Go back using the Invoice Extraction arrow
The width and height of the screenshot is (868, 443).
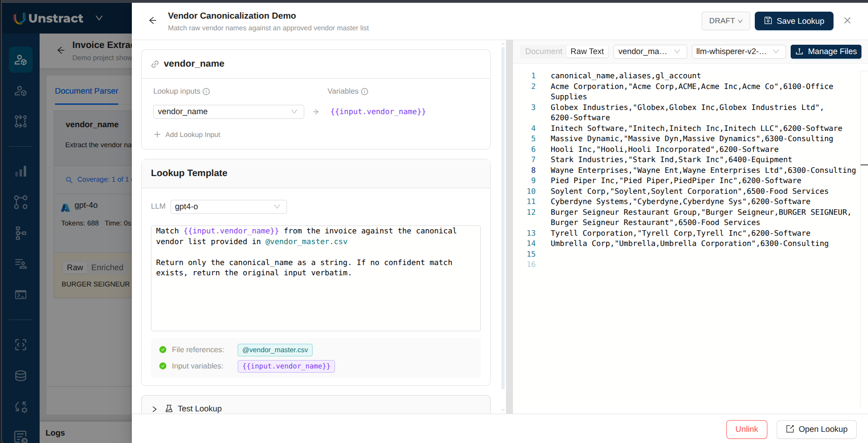pos(61,50)
